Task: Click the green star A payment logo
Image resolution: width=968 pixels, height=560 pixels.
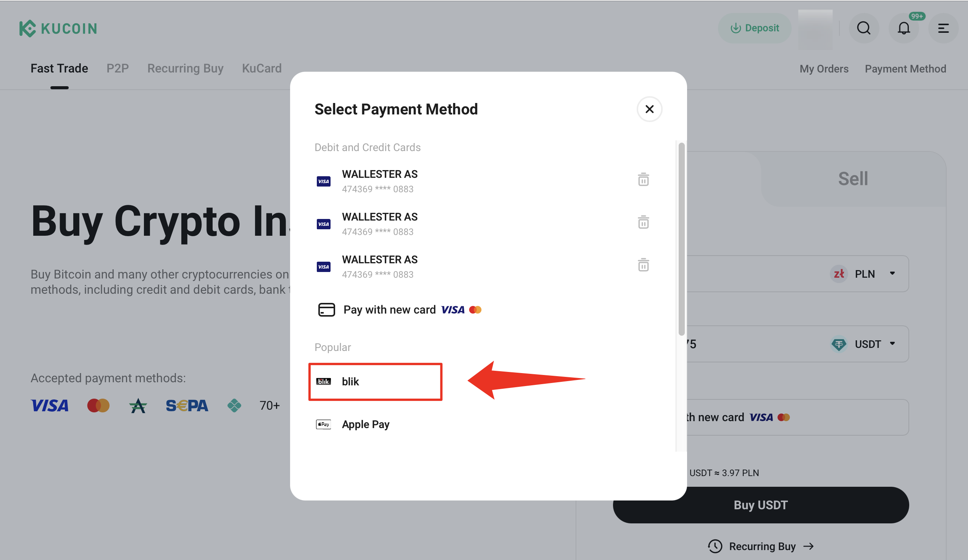Action: [x=138, y=406]
